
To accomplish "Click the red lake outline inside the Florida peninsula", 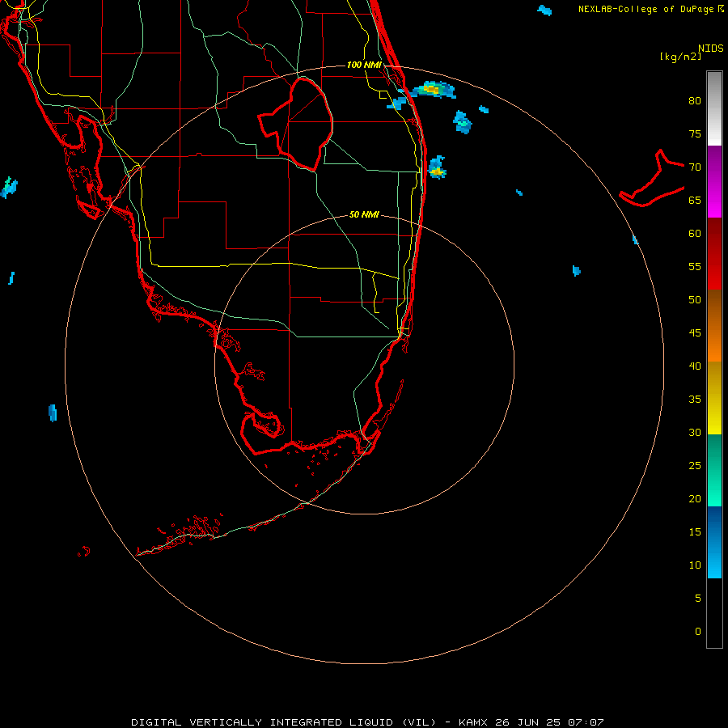I will [x=296, y=124].
